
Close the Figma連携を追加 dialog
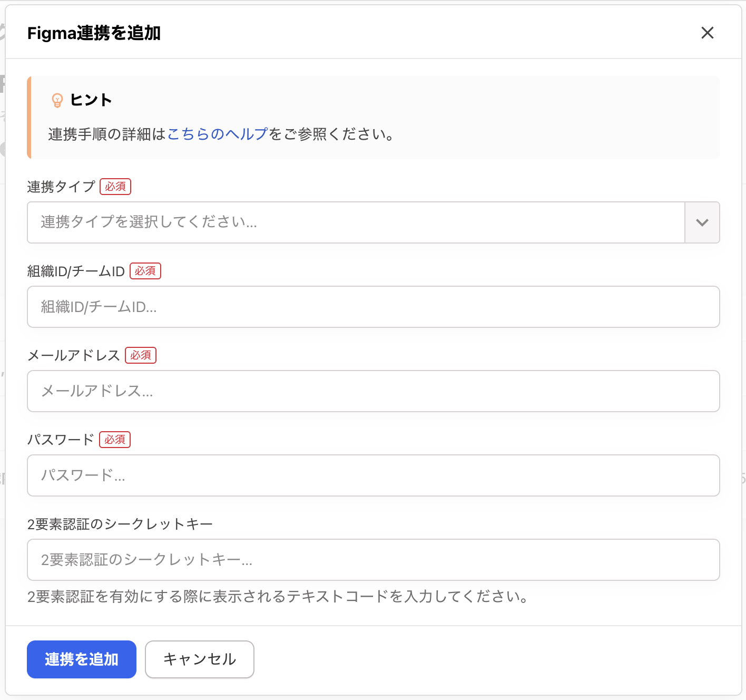tap(707, 33)
